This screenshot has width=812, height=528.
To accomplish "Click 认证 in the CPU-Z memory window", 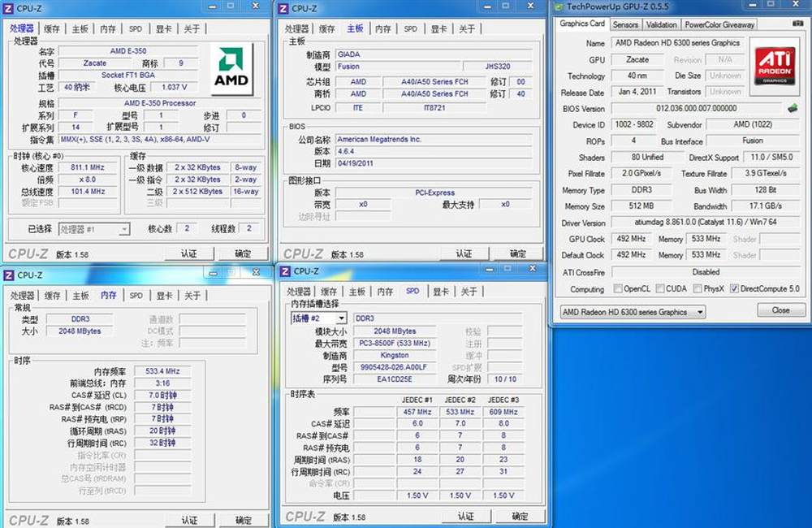I will [x=189, y=520].
